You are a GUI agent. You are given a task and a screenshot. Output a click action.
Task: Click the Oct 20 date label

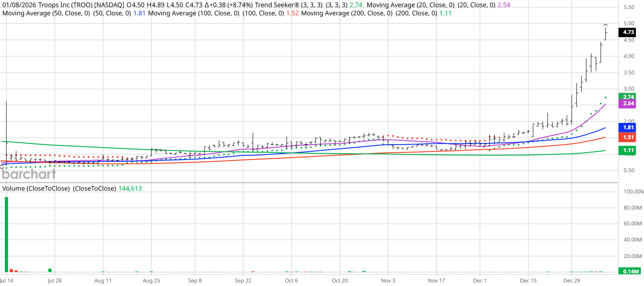pyautogui.click(x=340, y=281)
